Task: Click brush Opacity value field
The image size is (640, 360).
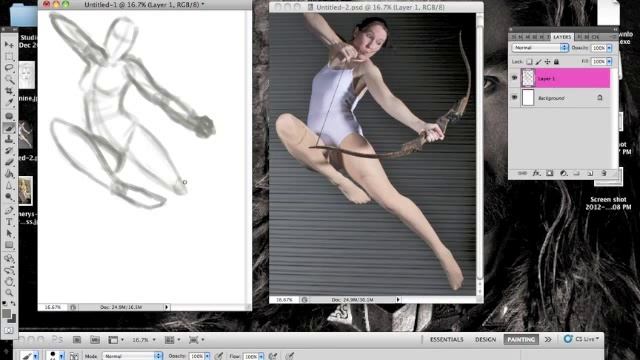Action: pos(197,356)
